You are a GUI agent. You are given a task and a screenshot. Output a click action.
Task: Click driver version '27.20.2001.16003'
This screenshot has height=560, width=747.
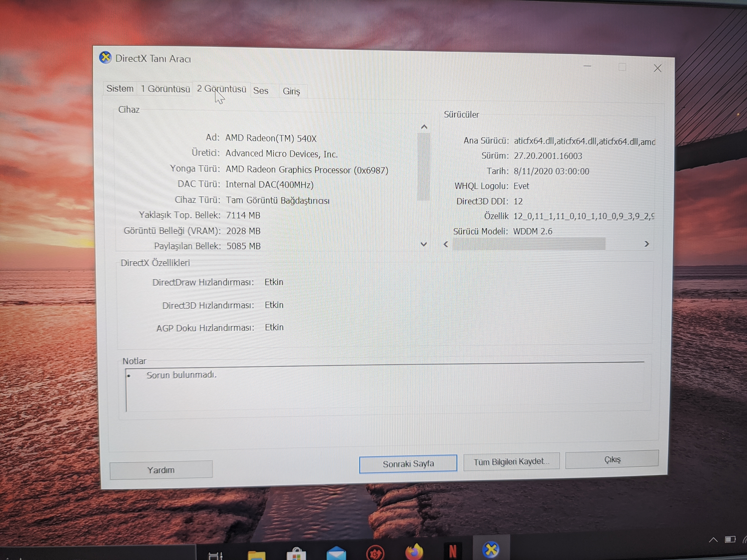tap(548, 156)
